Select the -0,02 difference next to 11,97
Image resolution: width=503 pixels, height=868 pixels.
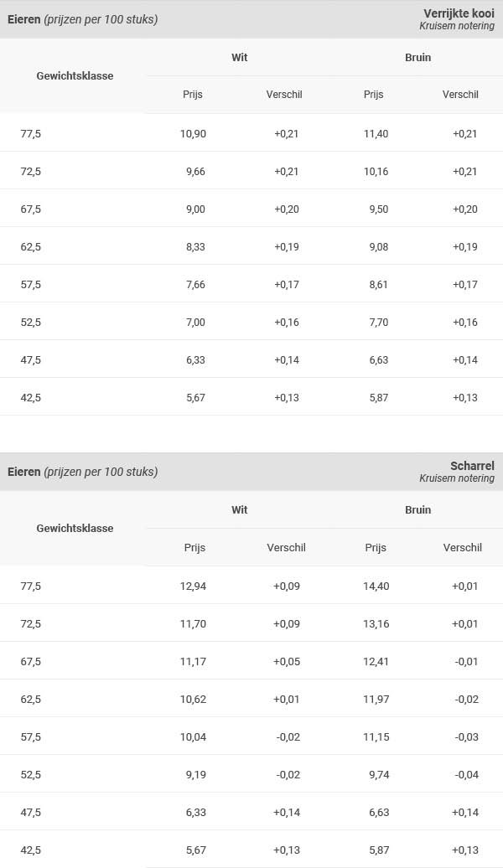click(466, 699)
